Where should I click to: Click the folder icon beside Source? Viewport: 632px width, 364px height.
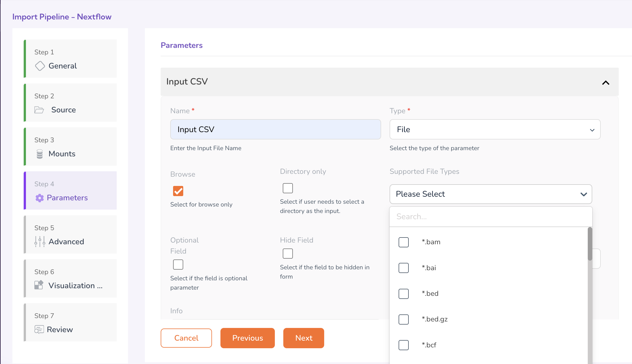point(39,110)
